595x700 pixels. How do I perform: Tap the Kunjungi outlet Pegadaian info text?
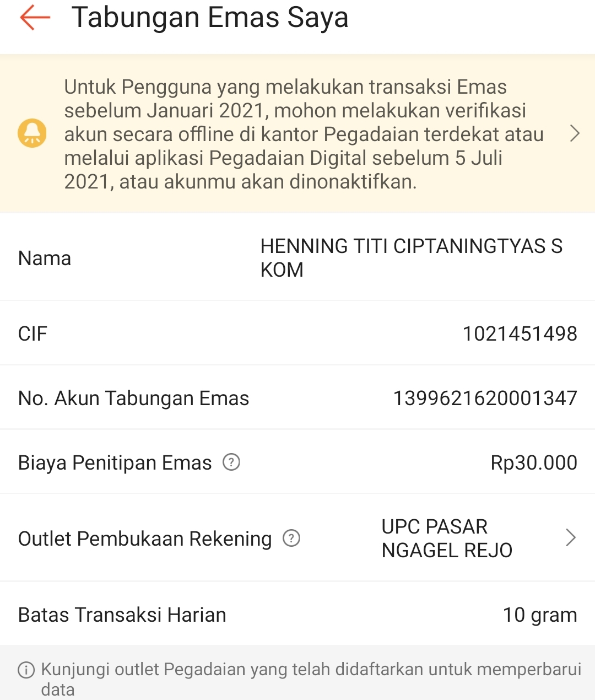coord(311,679)
